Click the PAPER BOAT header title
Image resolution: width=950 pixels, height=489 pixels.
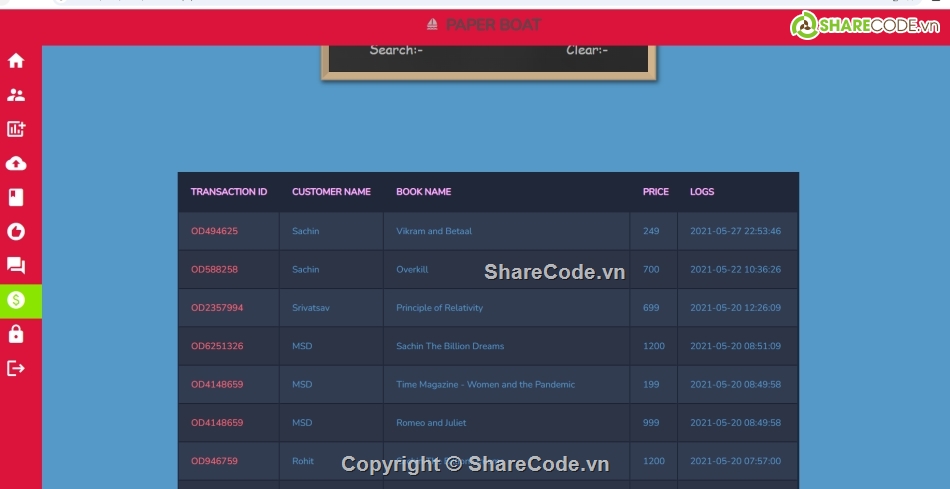(x=493, y=25)
